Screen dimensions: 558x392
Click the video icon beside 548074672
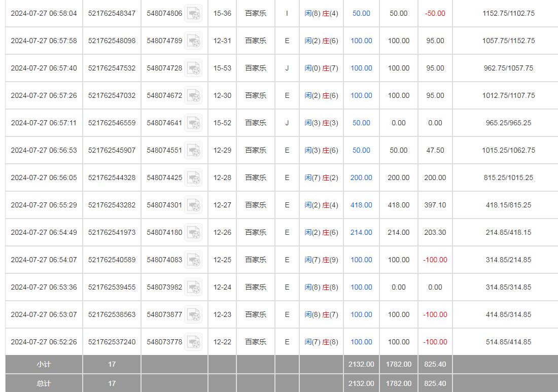coord(193,96)
